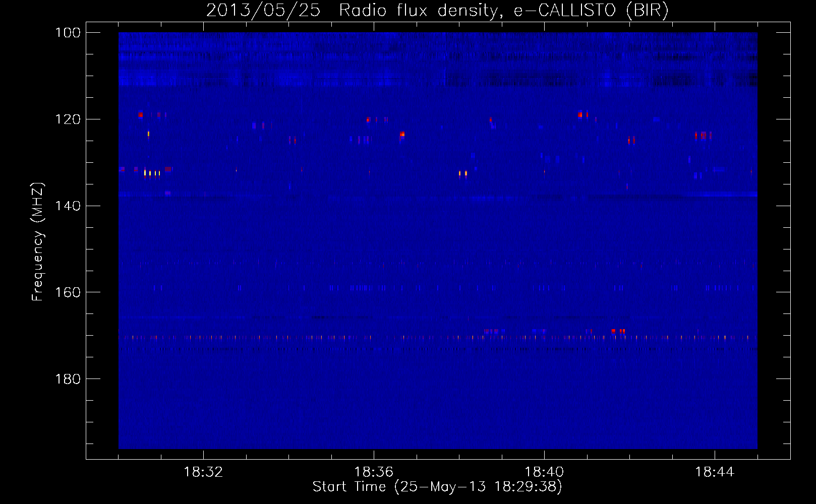Click the 160 frequency tick label
The width and height of the screenshot is (816, 504).
tap(68, 292)
